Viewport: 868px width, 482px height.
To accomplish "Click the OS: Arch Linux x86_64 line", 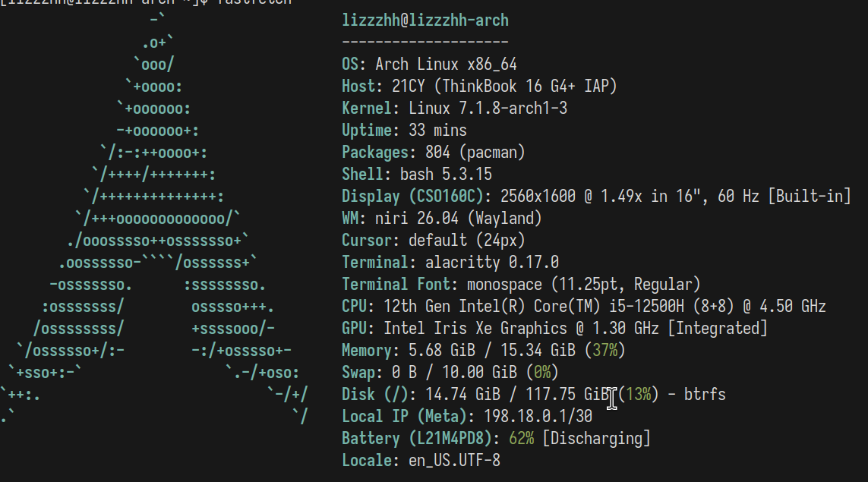I will point(430,65).
